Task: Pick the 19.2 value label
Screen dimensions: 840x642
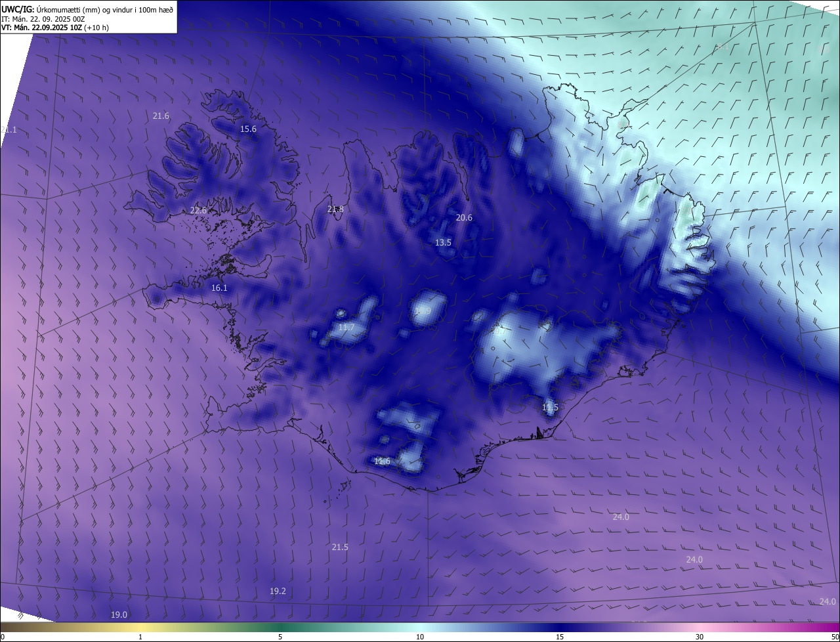Action: [x=278, y=591]
